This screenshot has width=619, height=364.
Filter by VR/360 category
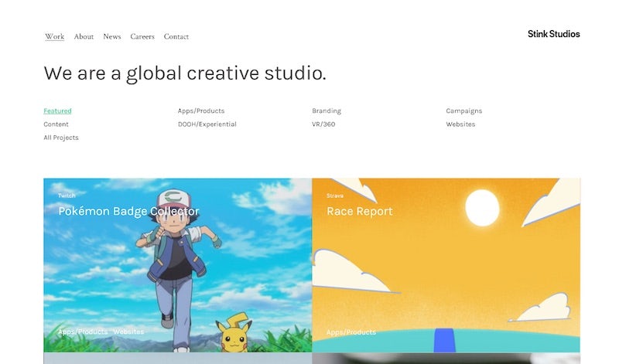pyautogui.click(x=323, y=124)
